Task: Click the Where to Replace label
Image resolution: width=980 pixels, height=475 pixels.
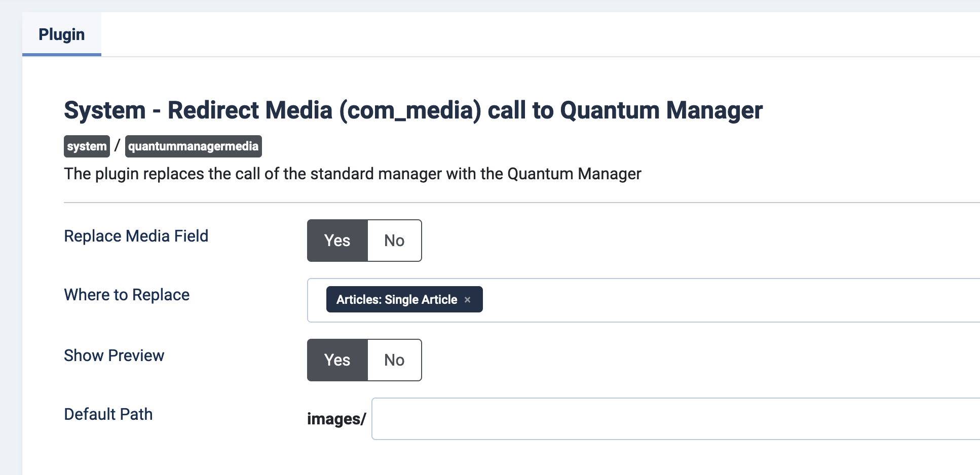Action: 127,295
